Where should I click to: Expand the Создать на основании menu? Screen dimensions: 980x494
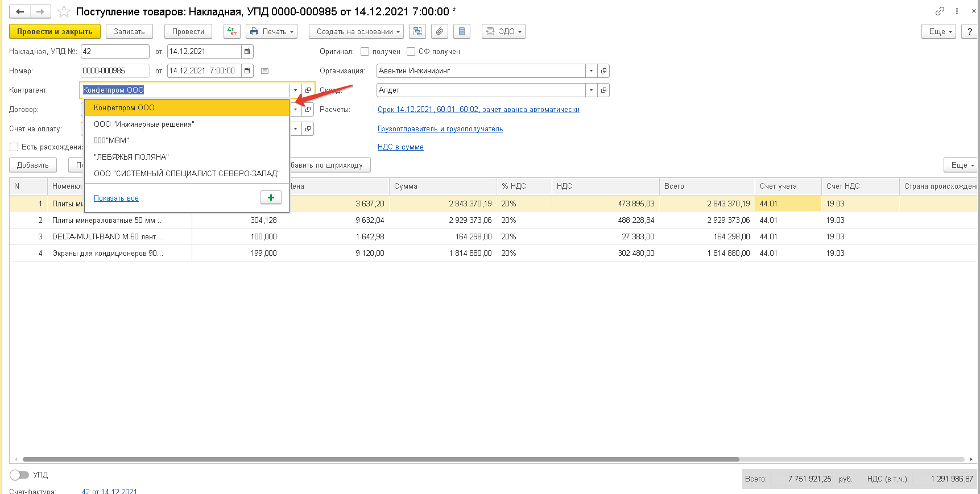pyautogui.click(x=356, y=31)
